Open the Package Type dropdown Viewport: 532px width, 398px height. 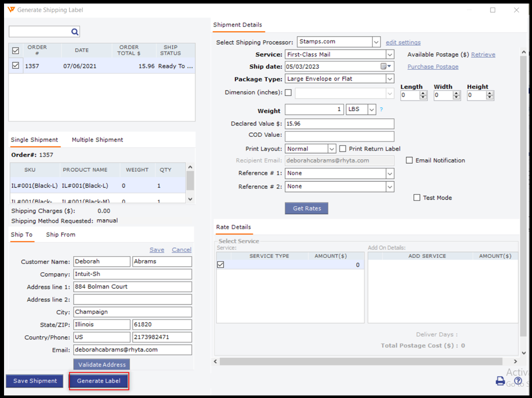[389, 79]
